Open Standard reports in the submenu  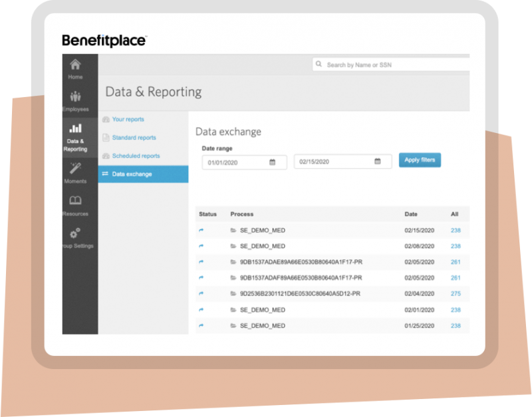134,138
